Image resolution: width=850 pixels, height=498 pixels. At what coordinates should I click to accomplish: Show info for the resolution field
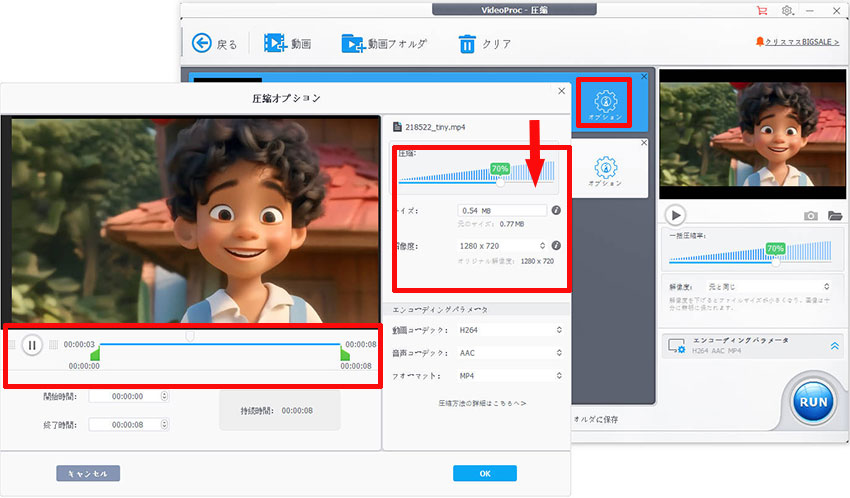tap(556, 245)
